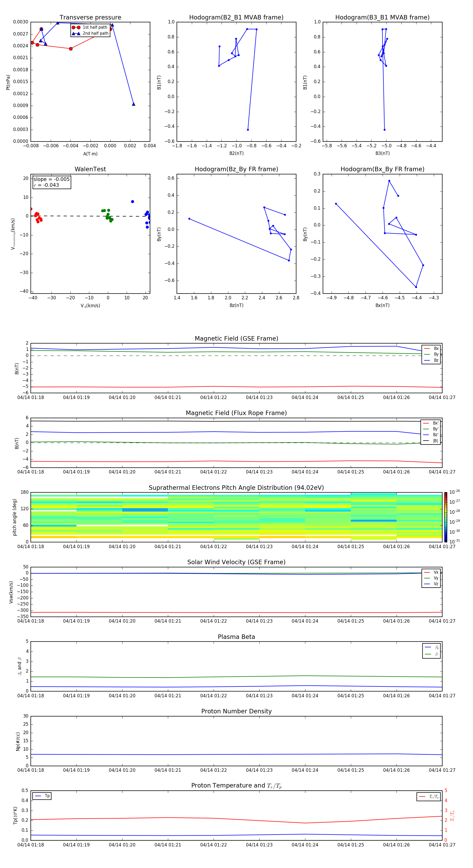
Task: Select the red Te/Tp legend entry
Action: tap(429, 796)
